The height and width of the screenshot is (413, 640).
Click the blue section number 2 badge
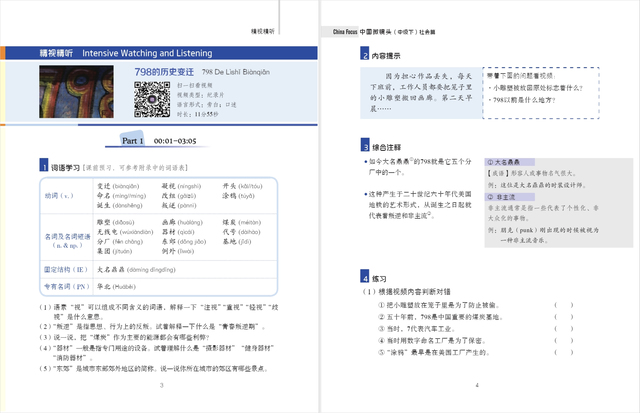[366, 56]
